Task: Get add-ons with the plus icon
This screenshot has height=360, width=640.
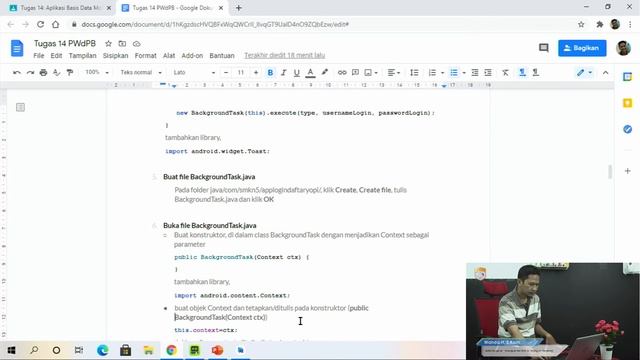Action: [x=627, y=171]
